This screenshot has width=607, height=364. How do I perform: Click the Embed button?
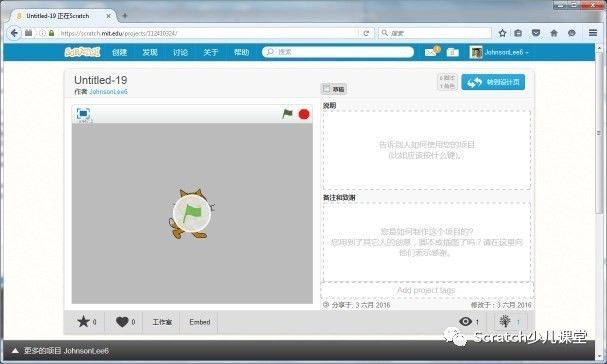200,322
